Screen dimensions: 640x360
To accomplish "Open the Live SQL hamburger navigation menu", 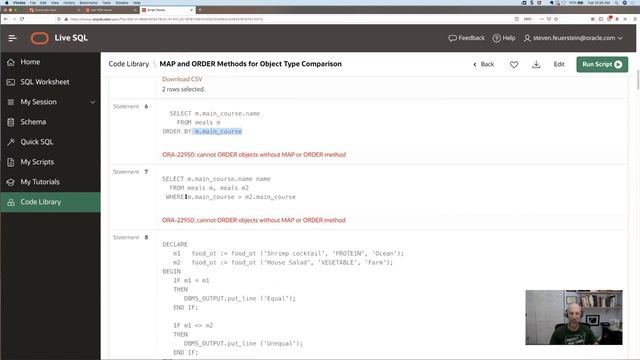I will 12,38.
